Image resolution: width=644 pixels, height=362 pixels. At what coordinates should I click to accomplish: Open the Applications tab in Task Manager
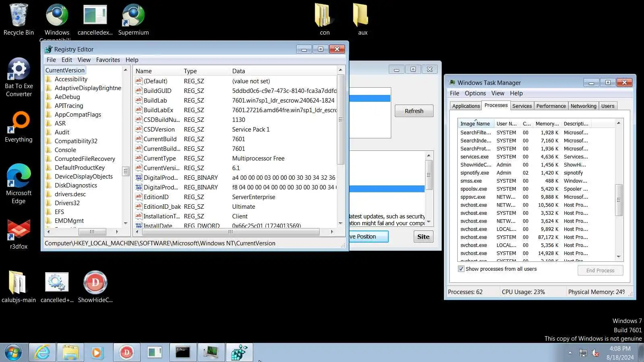466,106
